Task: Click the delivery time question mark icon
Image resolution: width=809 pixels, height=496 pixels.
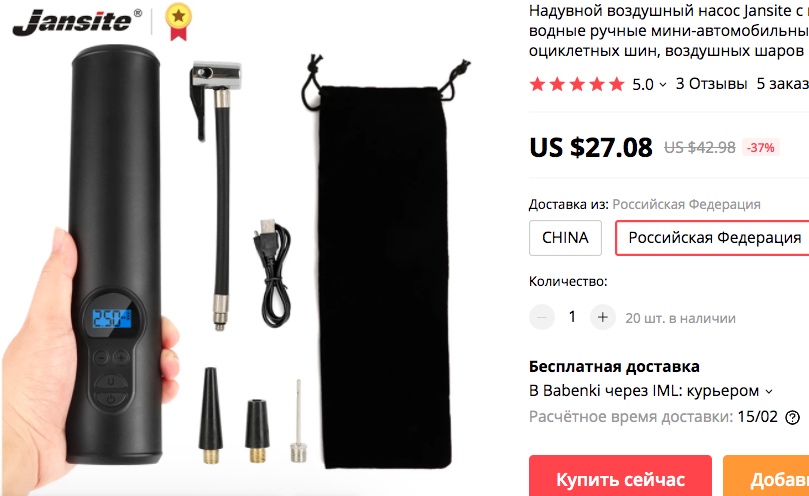Action: [792, 417]
